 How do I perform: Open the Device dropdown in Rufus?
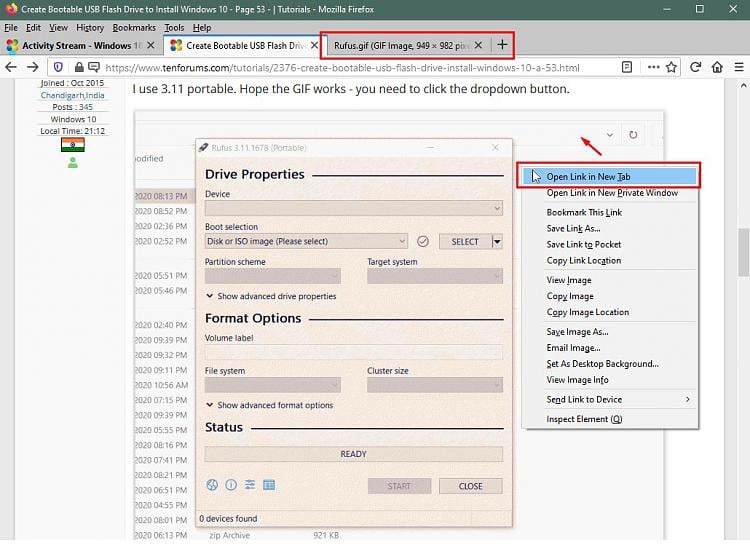click(x=354, y=208)
